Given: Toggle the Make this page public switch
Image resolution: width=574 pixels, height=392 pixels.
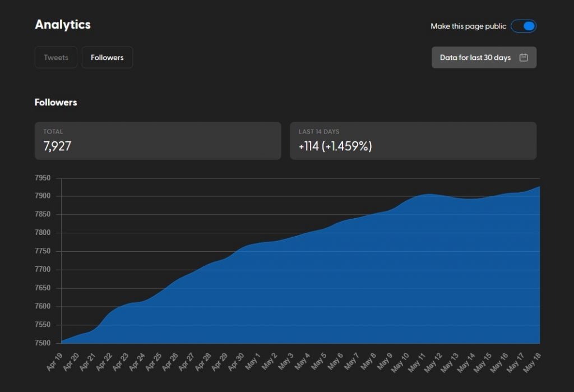Looking at the screenshot, I should point(523,26).
